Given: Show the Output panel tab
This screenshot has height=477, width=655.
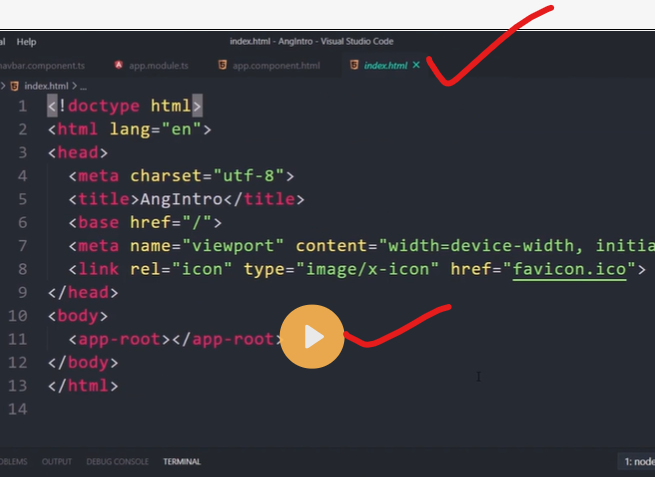Looking at the screenshot, I should coord(56,461).
